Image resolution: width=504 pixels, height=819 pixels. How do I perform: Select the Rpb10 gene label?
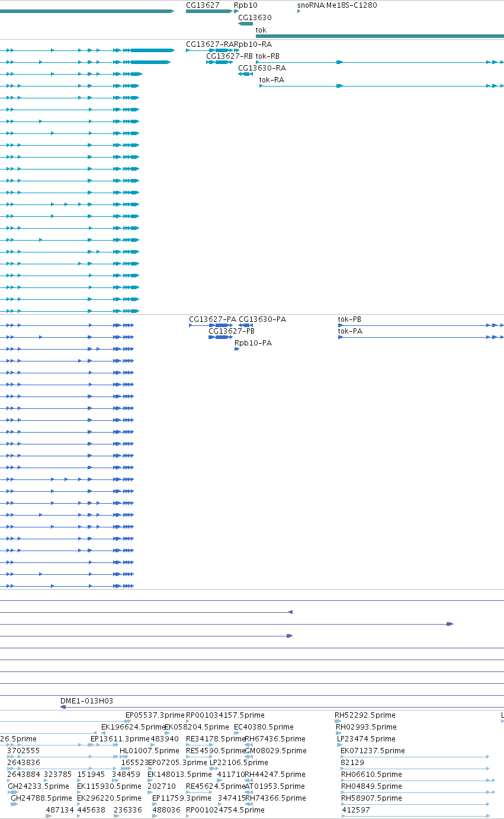coord(246,5)
